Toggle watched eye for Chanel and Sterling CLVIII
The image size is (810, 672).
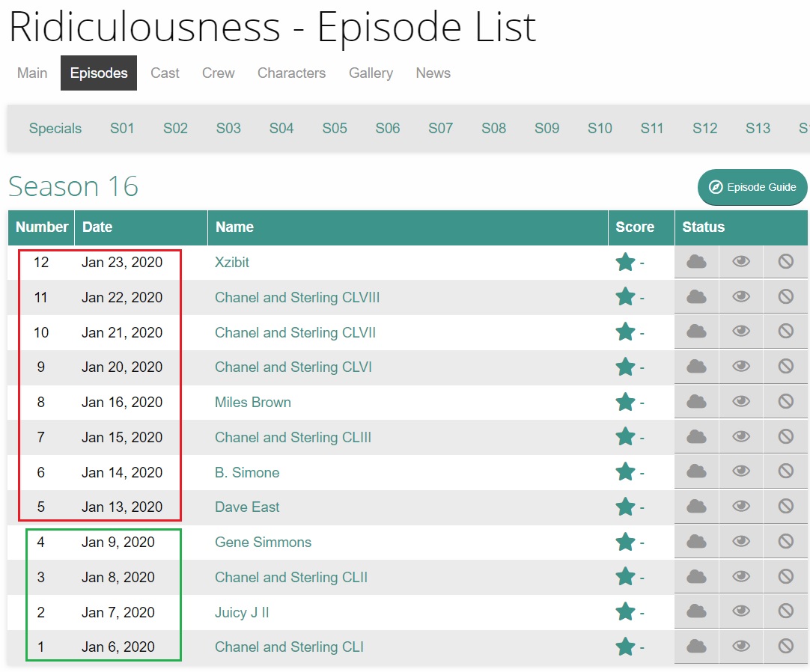click(741, 296)
